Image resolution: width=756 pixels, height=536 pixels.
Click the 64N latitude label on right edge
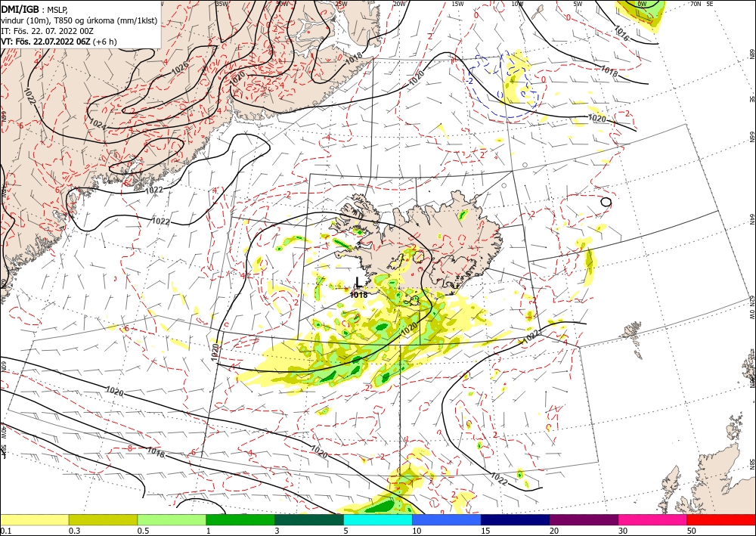point(751,219)
